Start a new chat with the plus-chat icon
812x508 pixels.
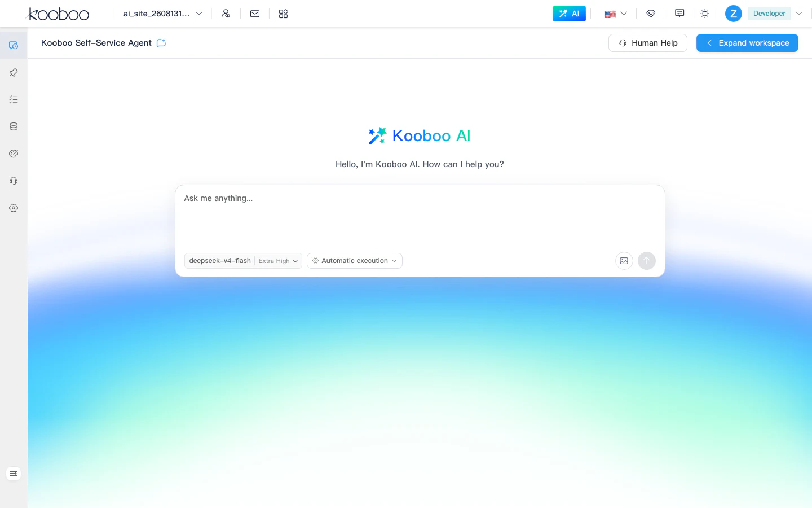click(161, 43)
